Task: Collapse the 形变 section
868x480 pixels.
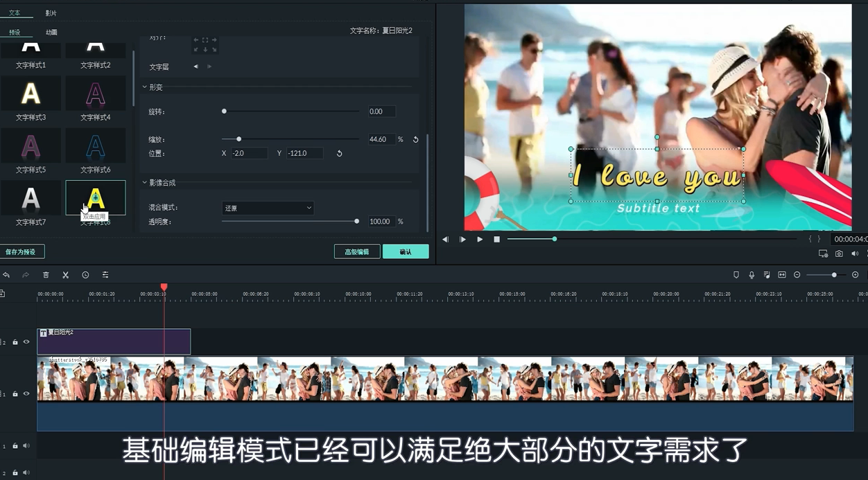Action: click(x=145, y=87)
